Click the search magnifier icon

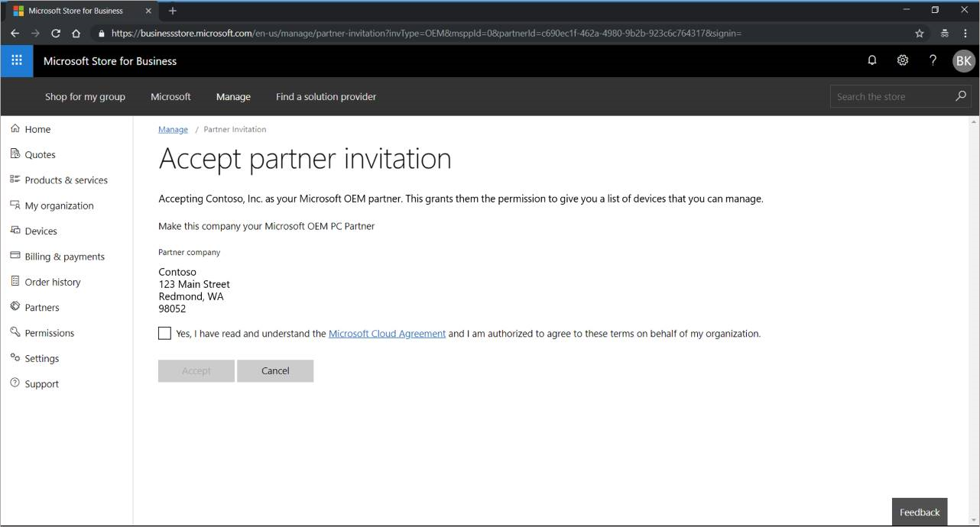point(961,96)
